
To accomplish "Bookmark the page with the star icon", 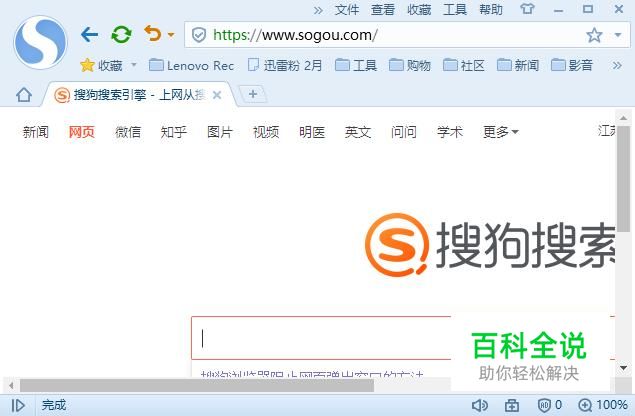I will point(594,35).
